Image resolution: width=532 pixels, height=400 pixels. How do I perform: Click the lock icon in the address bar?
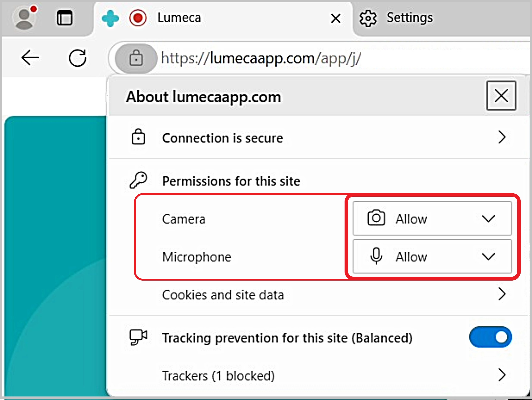(136, 58)
